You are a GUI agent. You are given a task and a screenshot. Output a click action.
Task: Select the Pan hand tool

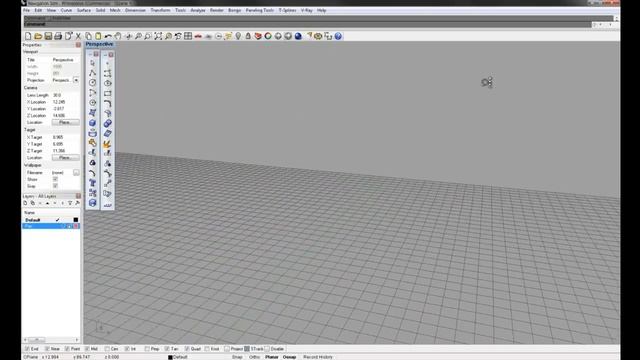point(118,36)
